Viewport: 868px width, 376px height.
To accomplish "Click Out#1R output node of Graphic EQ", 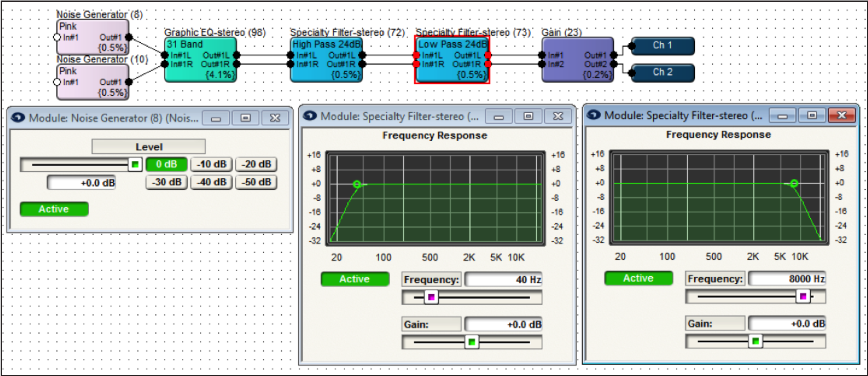I will (237, 64).
